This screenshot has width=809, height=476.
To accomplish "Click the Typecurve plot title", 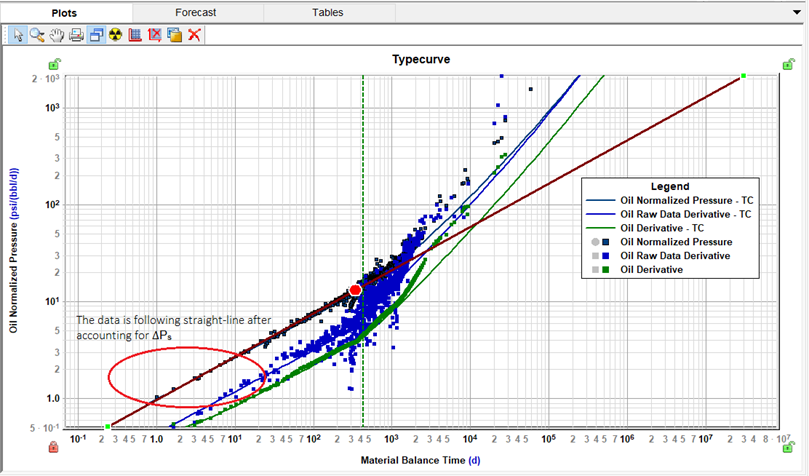I will tap(421, 59).
